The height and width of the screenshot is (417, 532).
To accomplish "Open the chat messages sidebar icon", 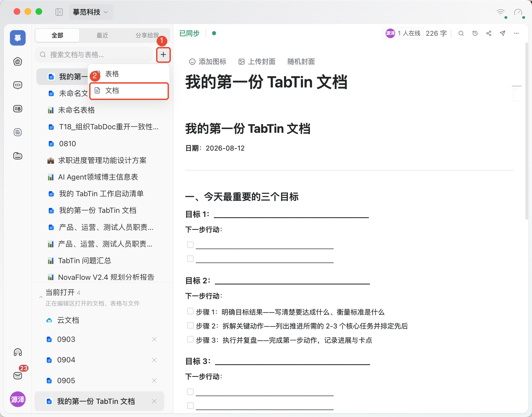I will [x=18, y=85].
